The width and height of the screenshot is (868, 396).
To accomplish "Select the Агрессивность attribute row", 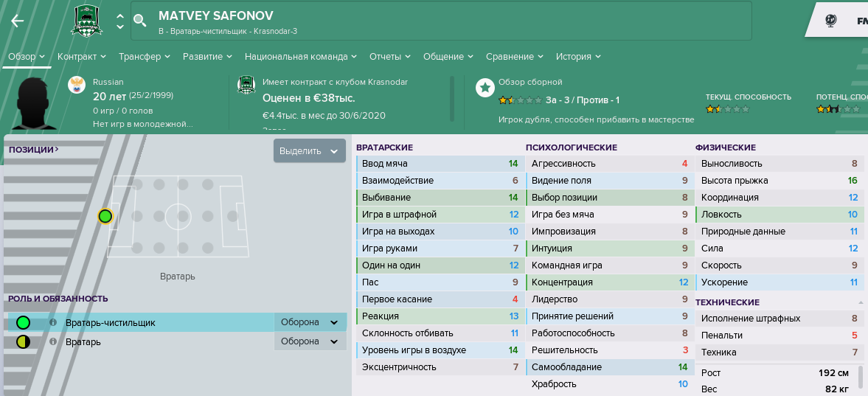I will (x=609, y=164).
